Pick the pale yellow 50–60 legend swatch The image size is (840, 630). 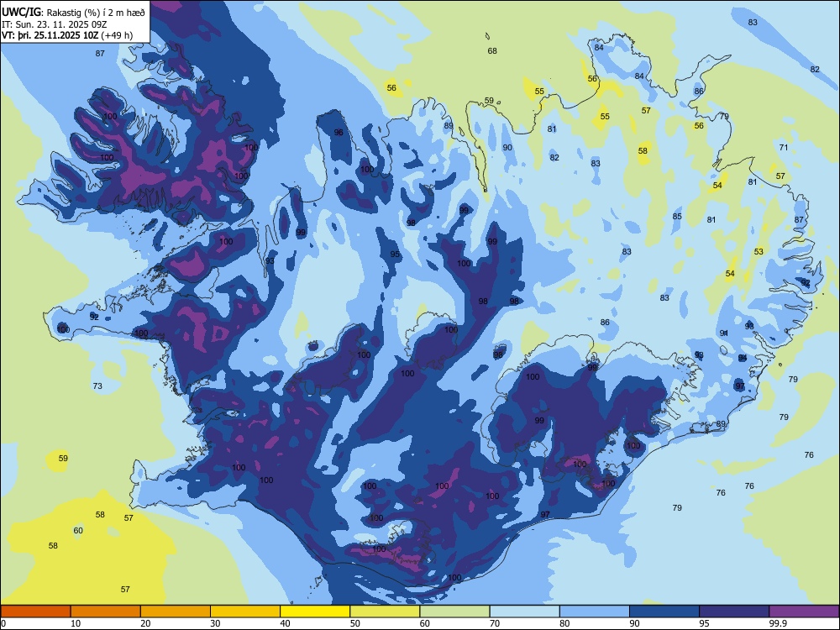[385, 612]
